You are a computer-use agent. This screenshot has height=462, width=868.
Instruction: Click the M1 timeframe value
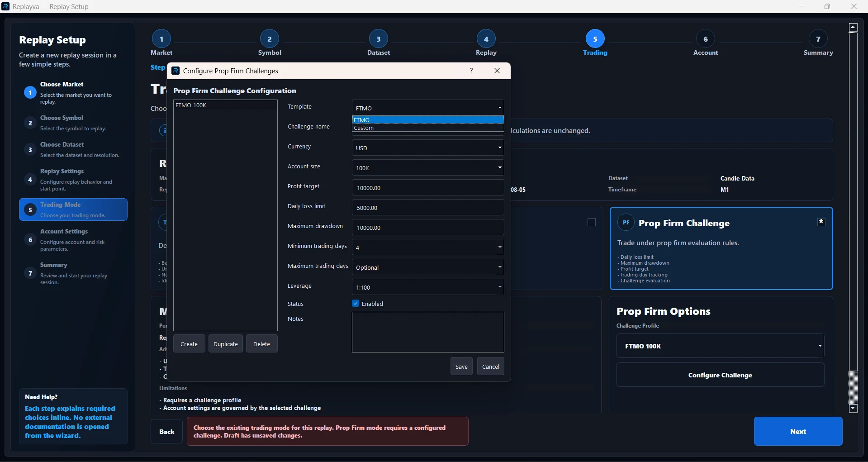point(725,190)
